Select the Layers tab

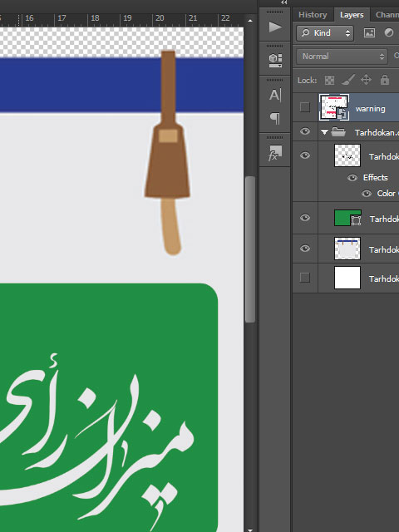coord(352,15)
